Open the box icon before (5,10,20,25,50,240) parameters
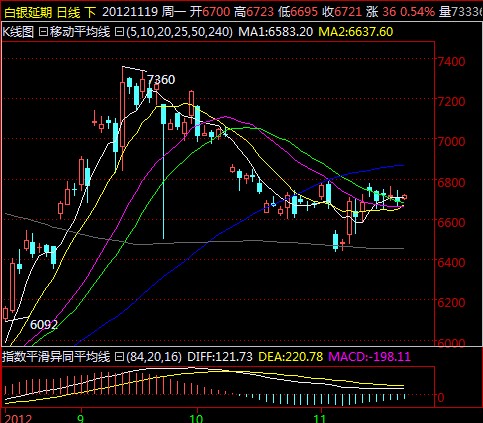483x423 pixels. click(119, 32)
